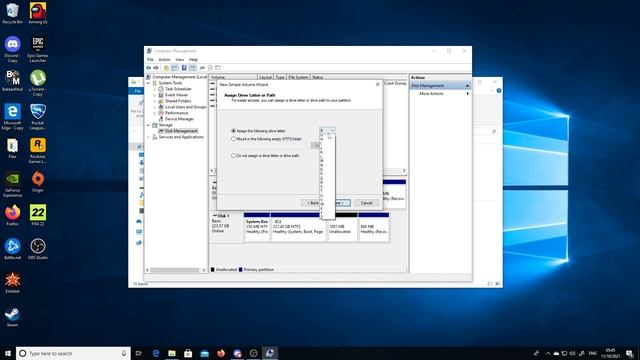The height and width of the screenshot is (360, 640).
Task: Open the Windows Start menu
Action: tap(8, 353)
